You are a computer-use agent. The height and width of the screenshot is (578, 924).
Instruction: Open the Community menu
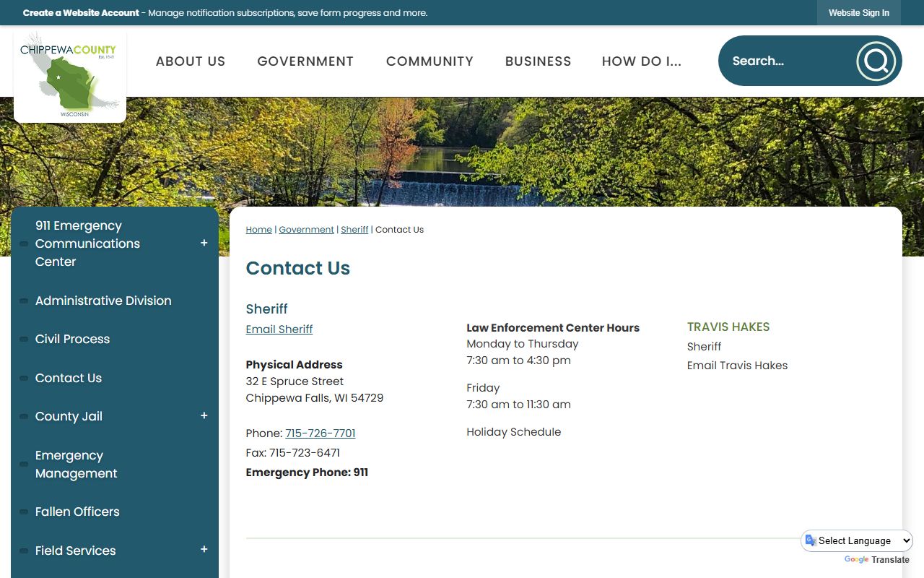[x=430, y=61]
